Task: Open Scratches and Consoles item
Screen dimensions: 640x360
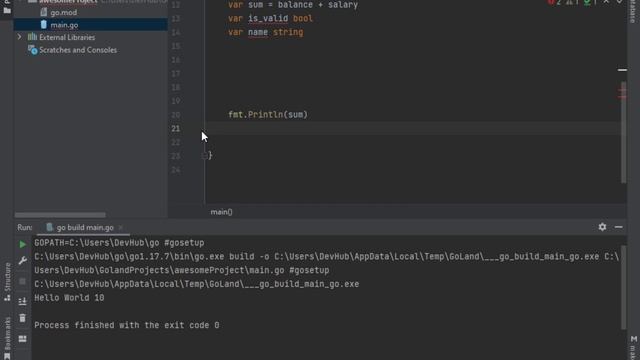Action: (78, 50)
